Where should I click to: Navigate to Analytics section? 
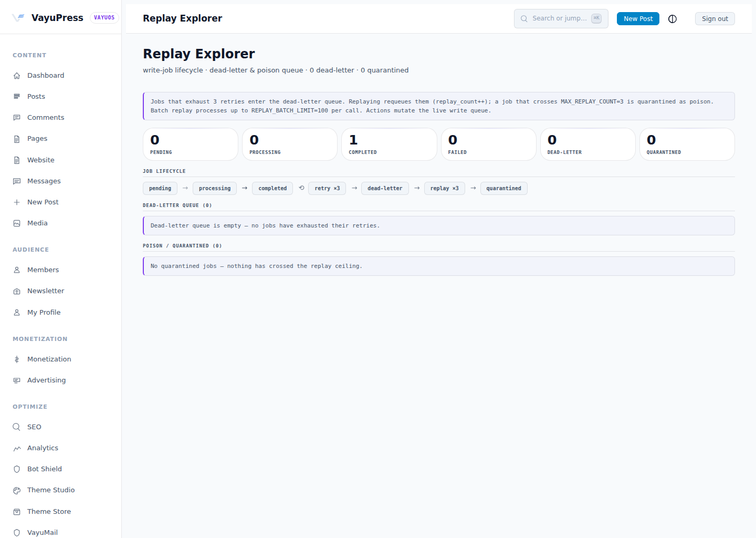60,448
